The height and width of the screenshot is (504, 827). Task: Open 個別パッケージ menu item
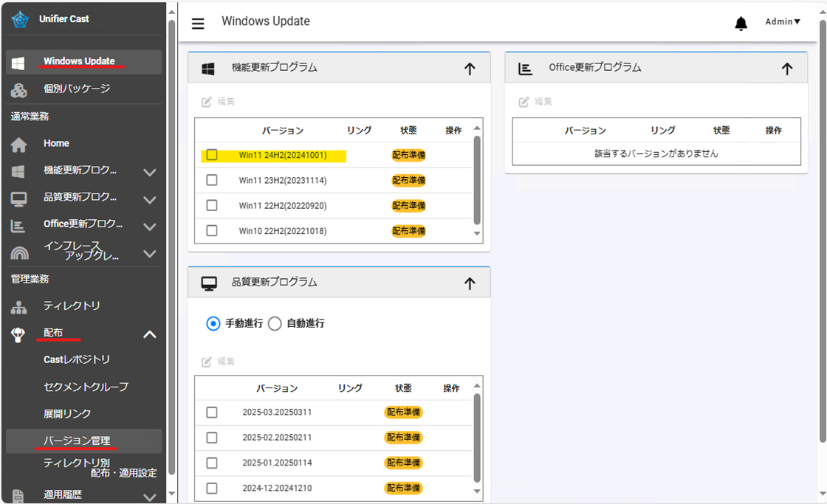[77, 89]
